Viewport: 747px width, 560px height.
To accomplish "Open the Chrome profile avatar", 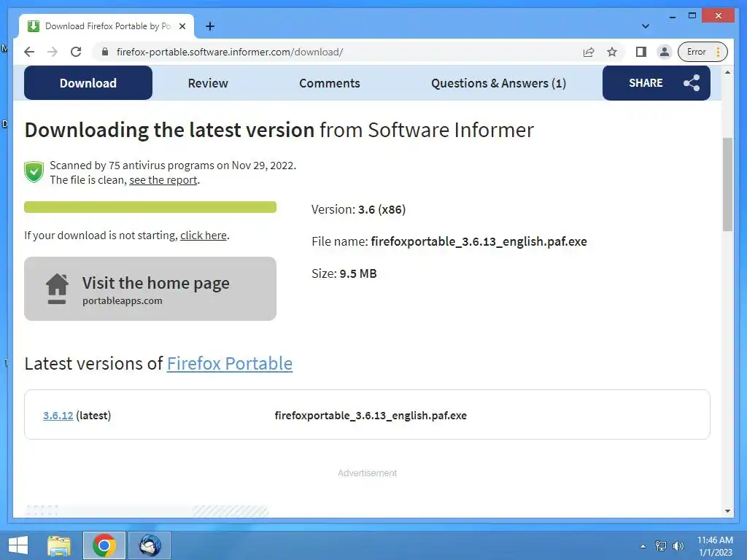I will pyautogui.click(x=664, y=52).
